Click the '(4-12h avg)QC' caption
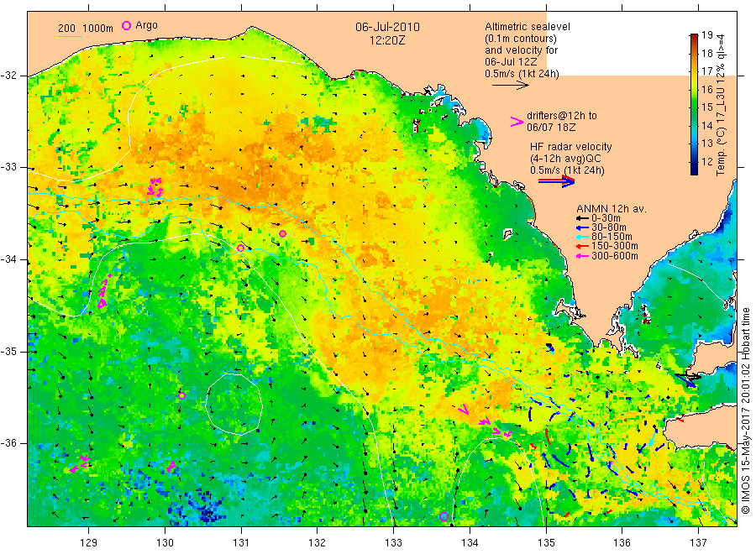Viewport: 756px width, 554px height. coord(565,159)
